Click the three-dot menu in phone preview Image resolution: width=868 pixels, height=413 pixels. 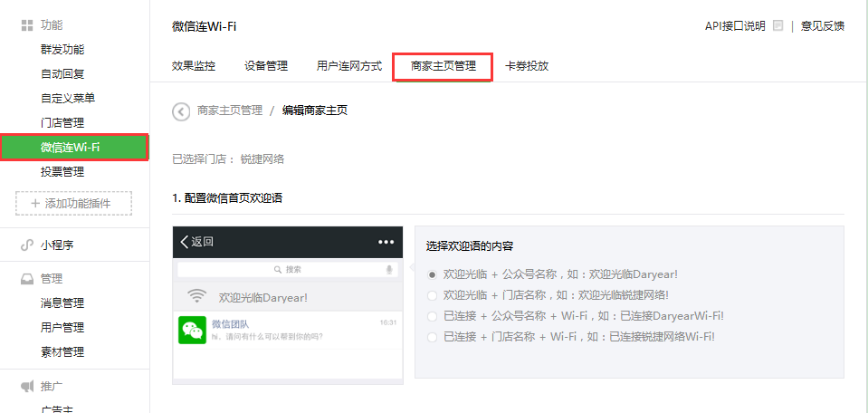point(386,242)
